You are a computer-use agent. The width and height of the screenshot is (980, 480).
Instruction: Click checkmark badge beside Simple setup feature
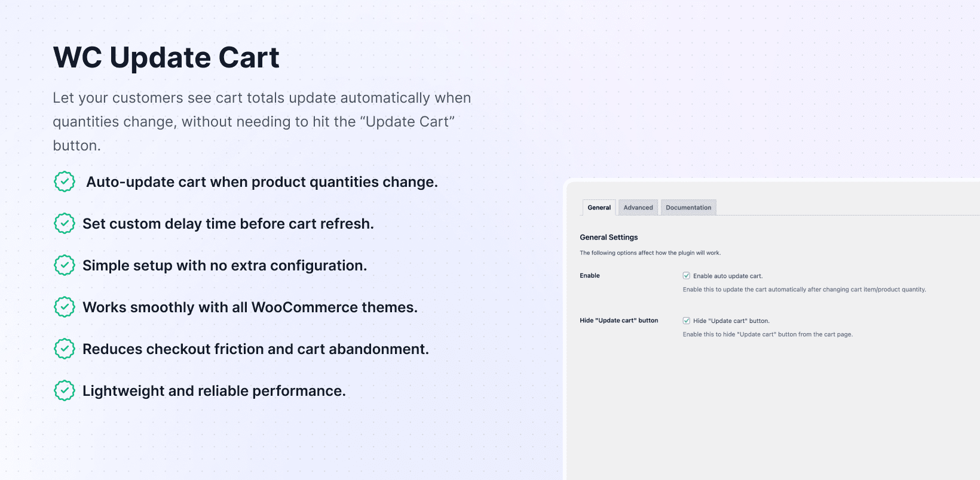click(65, 265)
